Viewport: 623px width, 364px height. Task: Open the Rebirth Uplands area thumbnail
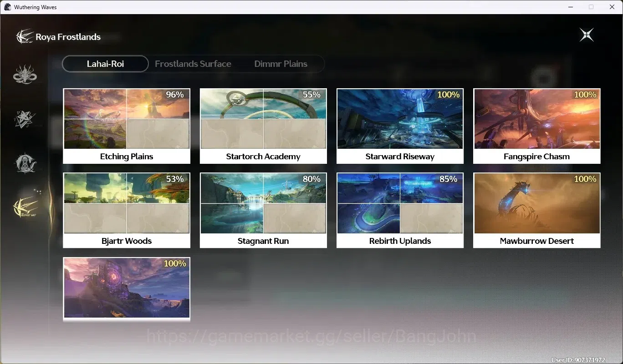(x=400, y=203)
